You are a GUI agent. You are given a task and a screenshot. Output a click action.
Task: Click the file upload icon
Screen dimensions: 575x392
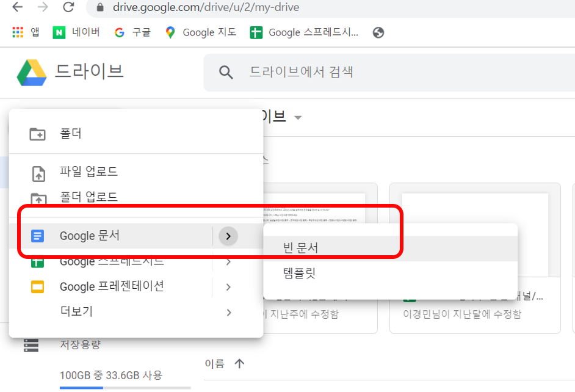pyautogui.click(x=38, y=174)
